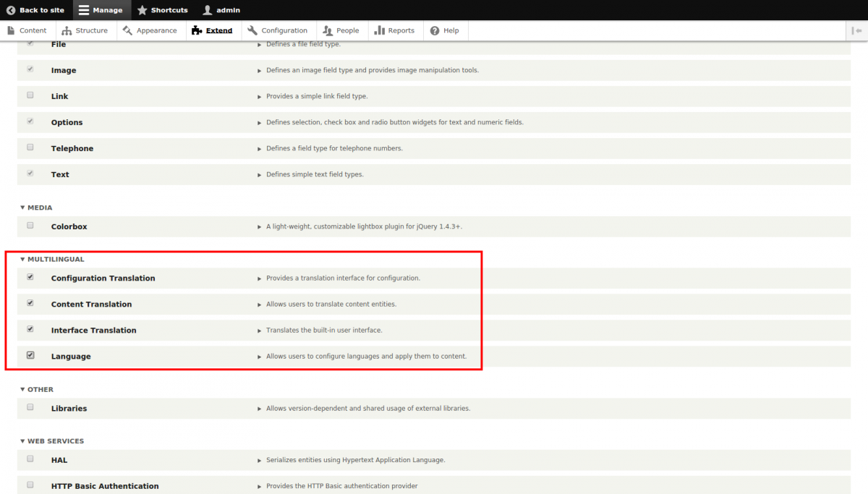The width and height of the screenshot is (868, 494).
Task: Click the Options module name label
Action: coord(67,122)
